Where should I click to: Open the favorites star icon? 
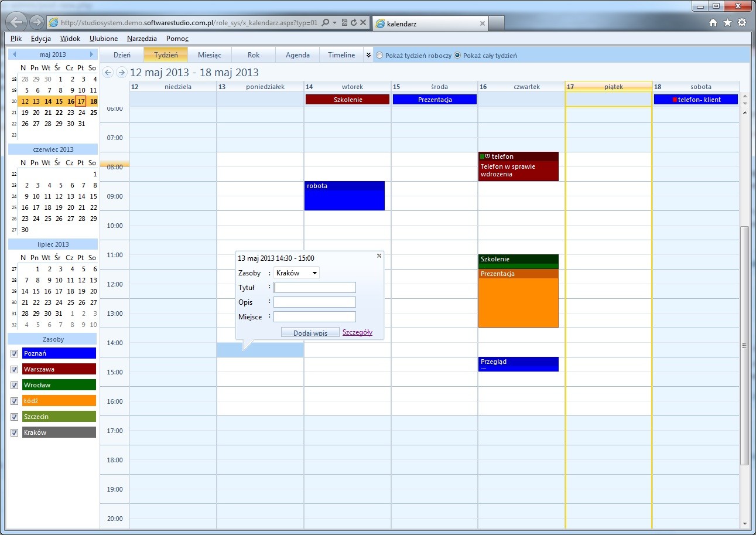click(727, 23)
